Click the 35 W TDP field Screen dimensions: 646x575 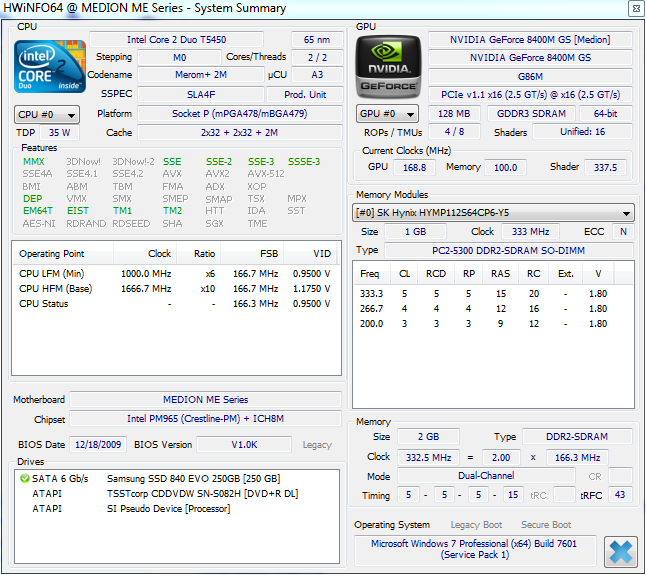pos(59,133)
